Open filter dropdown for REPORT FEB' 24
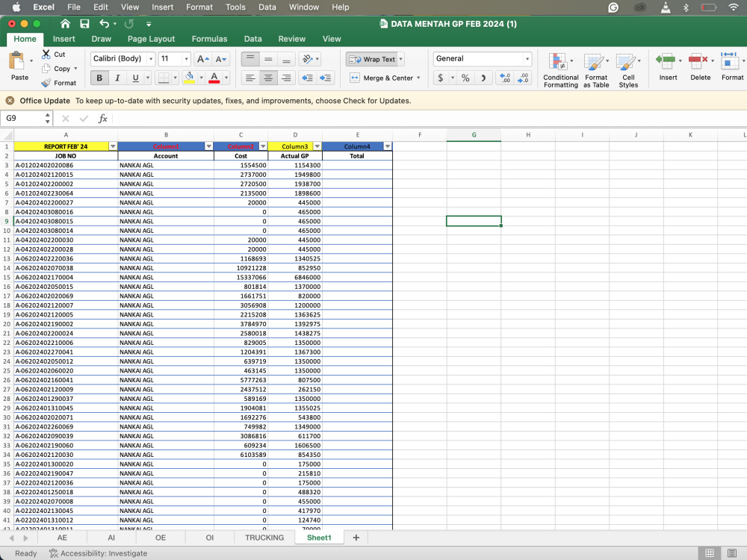 [113, 146]
